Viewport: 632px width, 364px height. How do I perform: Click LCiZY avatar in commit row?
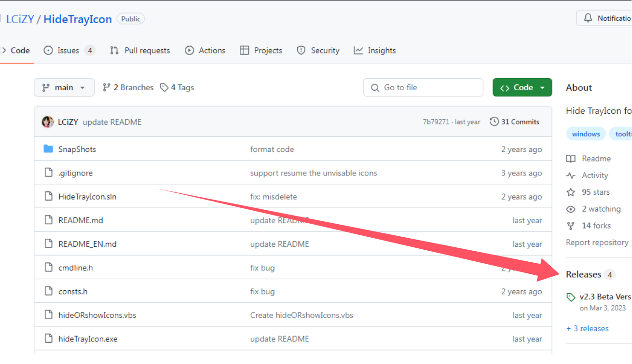tap(48, 122)
